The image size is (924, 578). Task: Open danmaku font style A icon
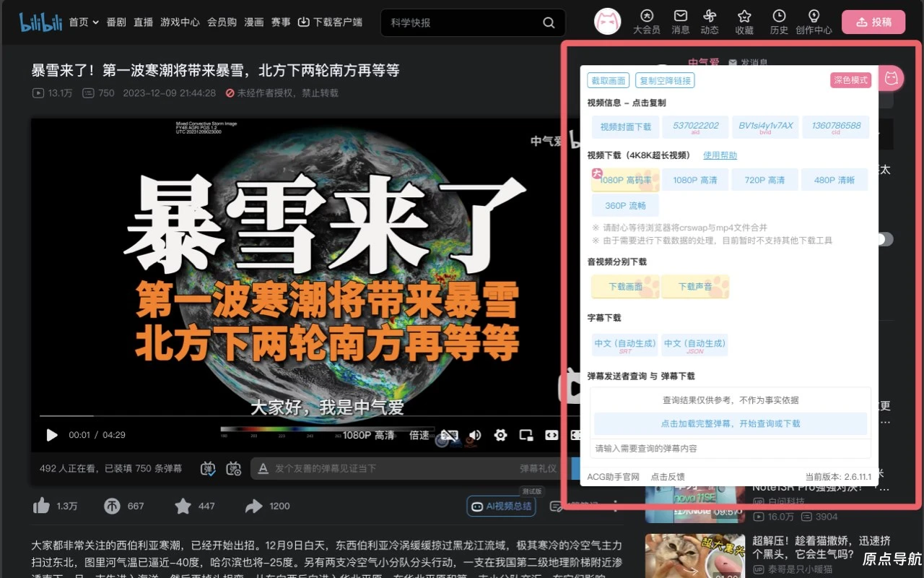263,468
